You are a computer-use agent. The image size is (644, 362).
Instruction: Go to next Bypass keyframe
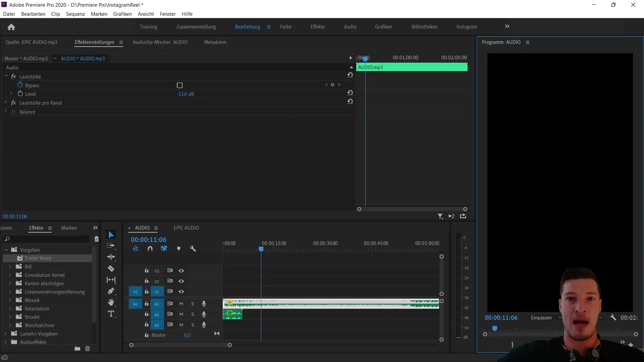(x=339, y=85)
